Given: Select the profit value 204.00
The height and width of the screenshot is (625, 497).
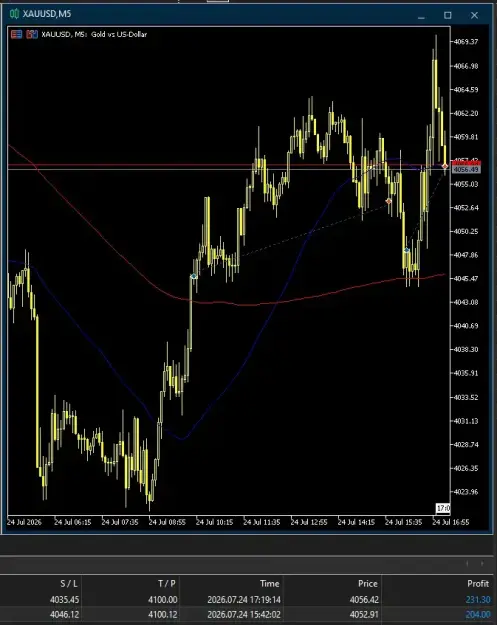Looking at the screenshot, I should 478,615.
